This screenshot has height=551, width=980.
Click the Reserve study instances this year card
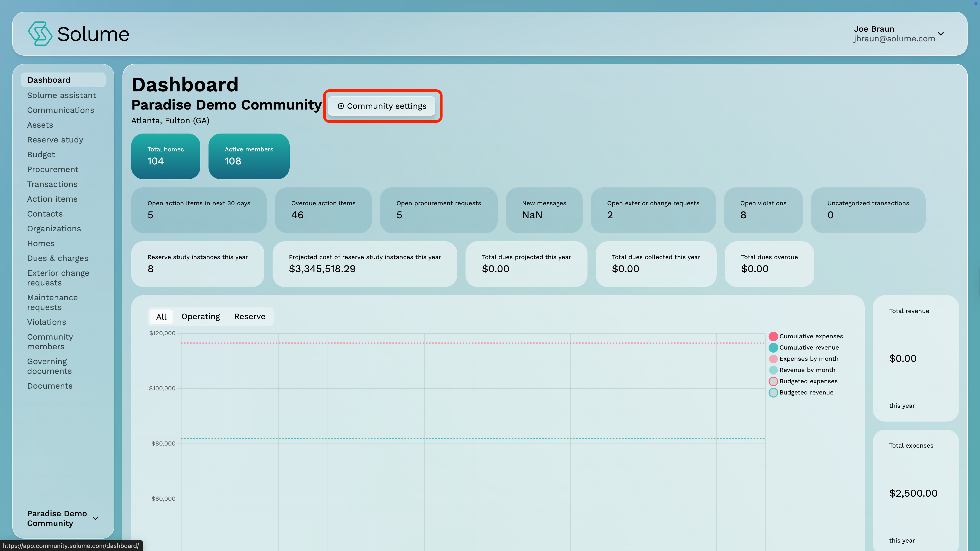click(198, 264)
